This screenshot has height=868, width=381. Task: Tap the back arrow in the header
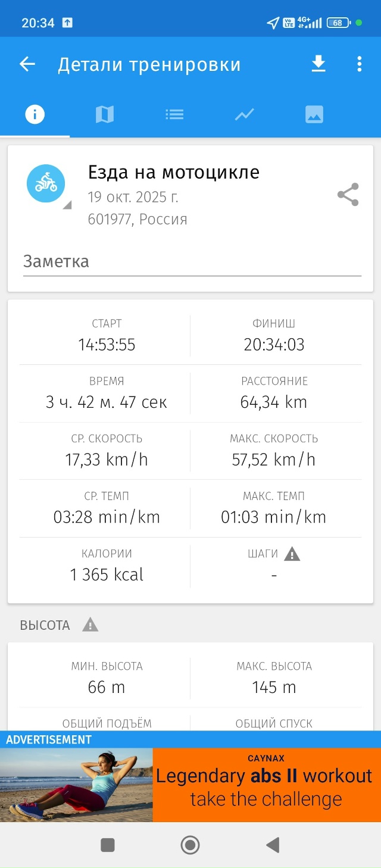point(27,64)
